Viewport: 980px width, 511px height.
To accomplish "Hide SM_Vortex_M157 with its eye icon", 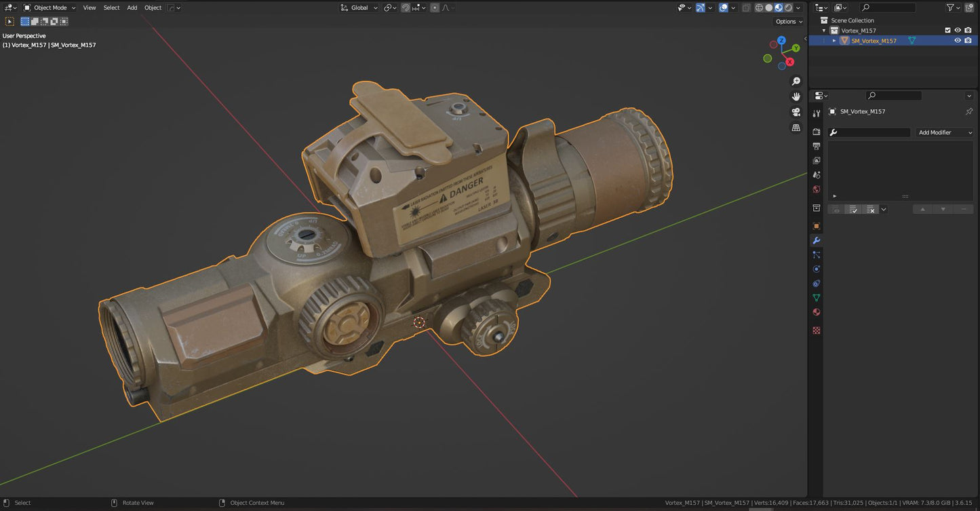I will [958, 41].
